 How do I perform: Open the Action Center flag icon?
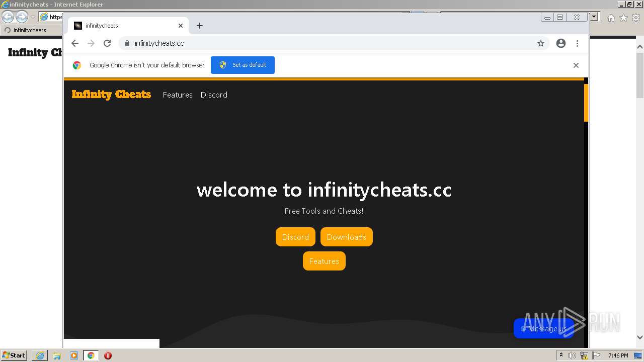pos(596,355)
